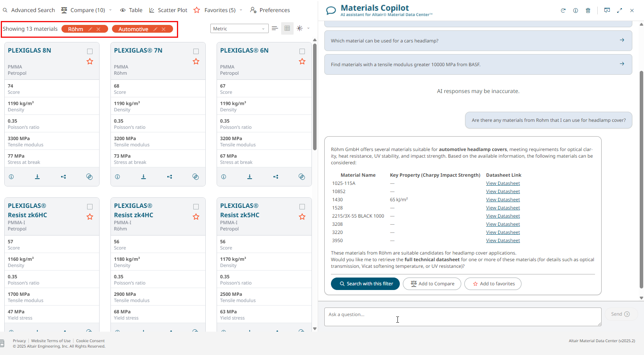Image resolution: width=644 pixels, height=355 pixels.
Task: Expand the Compare (10) dropdown arrow
Action: coord(110,10)
